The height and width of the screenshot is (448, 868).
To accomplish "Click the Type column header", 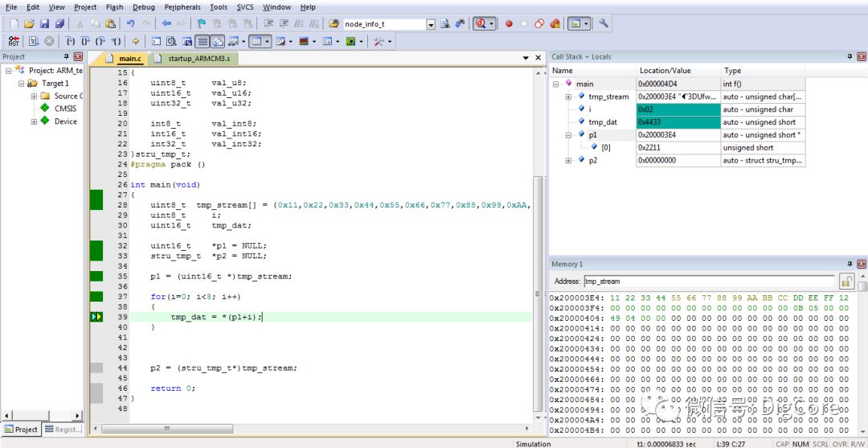I will [763, 70].
